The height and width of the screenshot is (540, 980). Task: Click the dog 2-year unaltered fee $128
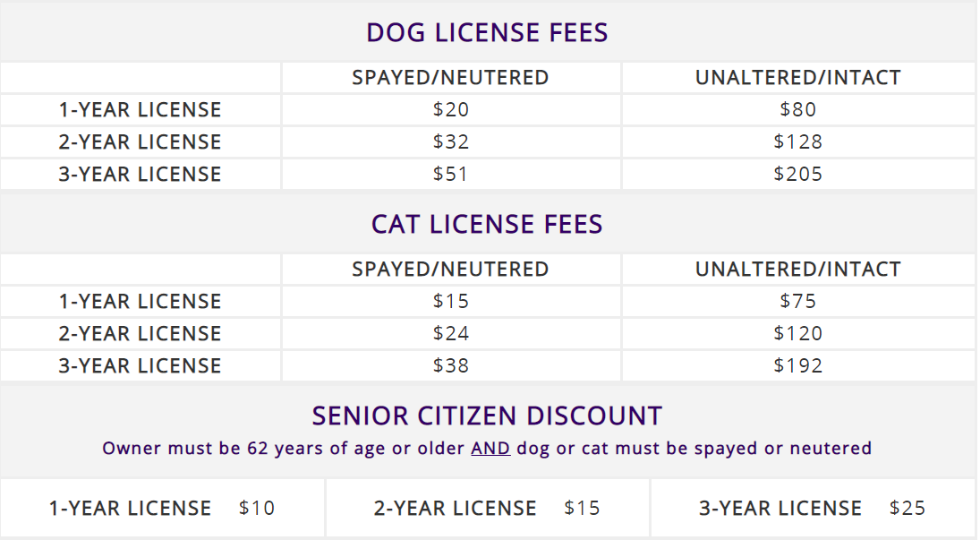[797, 142]
